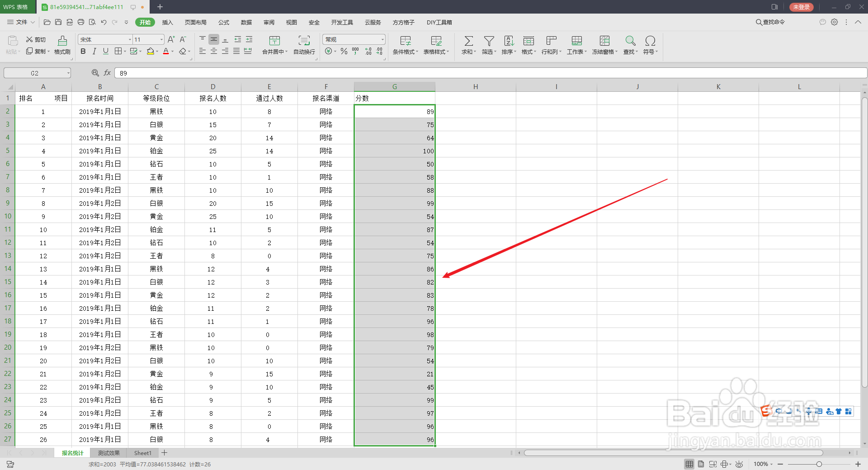The image size is (868, 470).
Task: Export the sheet to PDF
Action: click(x=70, y=22)
